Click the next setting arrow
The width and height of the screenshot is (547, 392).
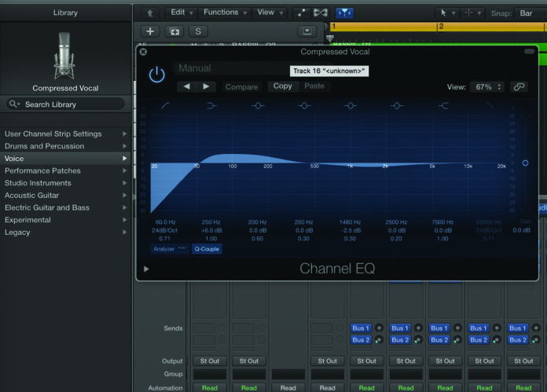(206, 86)
